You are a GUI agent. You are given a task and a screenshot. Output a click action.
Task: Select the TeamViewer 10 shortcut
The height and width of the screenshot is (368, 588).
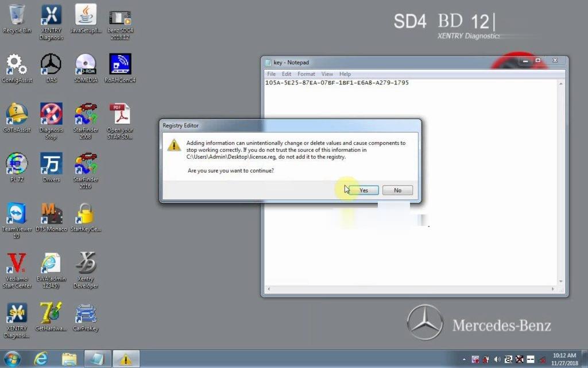tap(17, 221)
